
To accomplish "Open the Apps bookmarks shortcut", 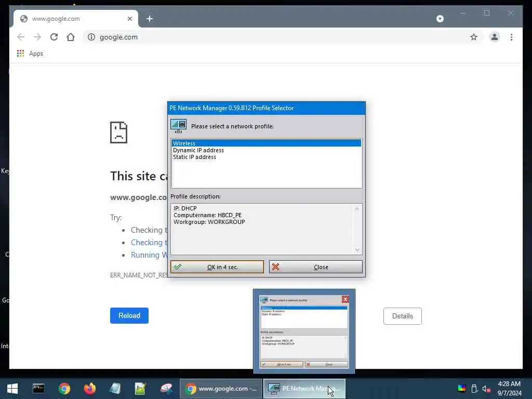I will point(30,54).
